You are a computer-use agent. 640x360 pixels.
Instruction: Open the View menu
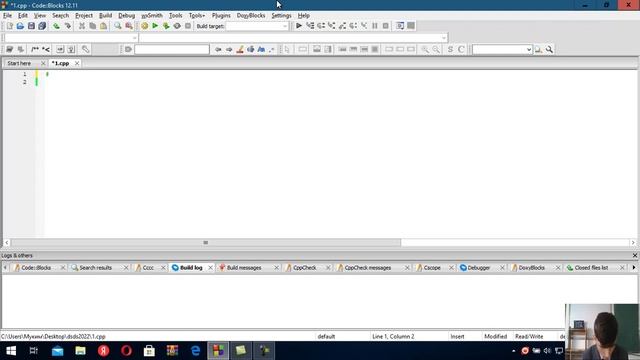(x=40, y=16)
